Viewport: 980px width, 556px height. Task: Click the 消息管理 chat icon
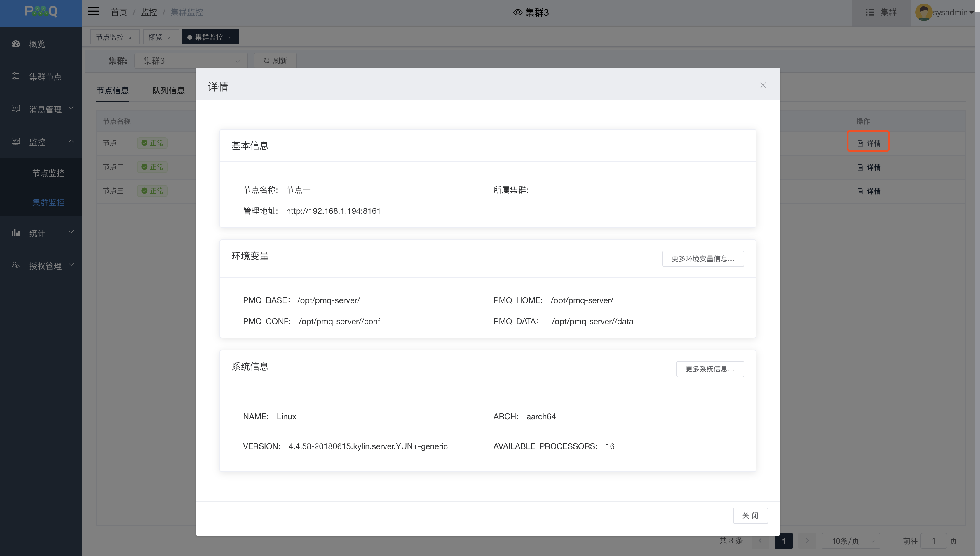coord(16,109)
